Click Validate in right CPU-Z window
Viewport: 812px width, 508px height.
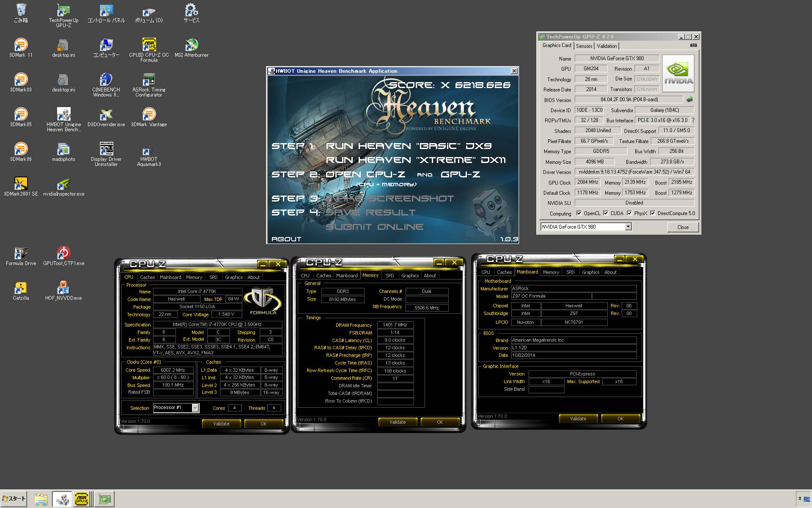(x=578, y=419)
